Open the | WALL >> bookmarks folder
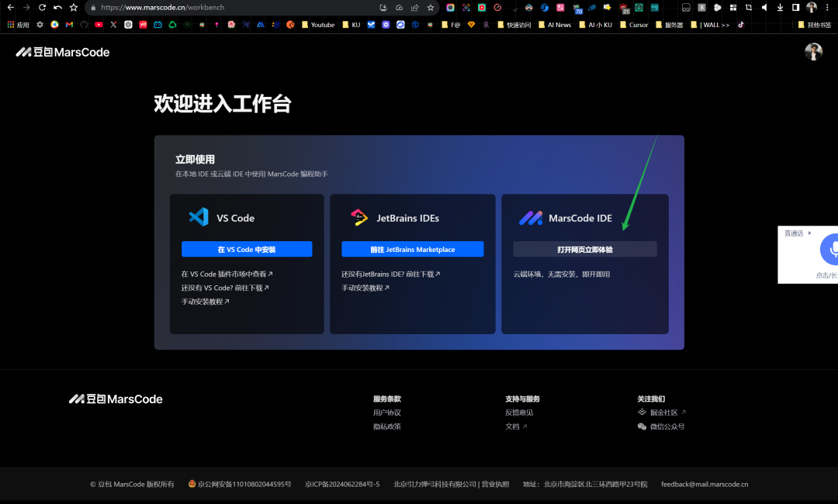The image size is (838, 504). tap(710, 25)
